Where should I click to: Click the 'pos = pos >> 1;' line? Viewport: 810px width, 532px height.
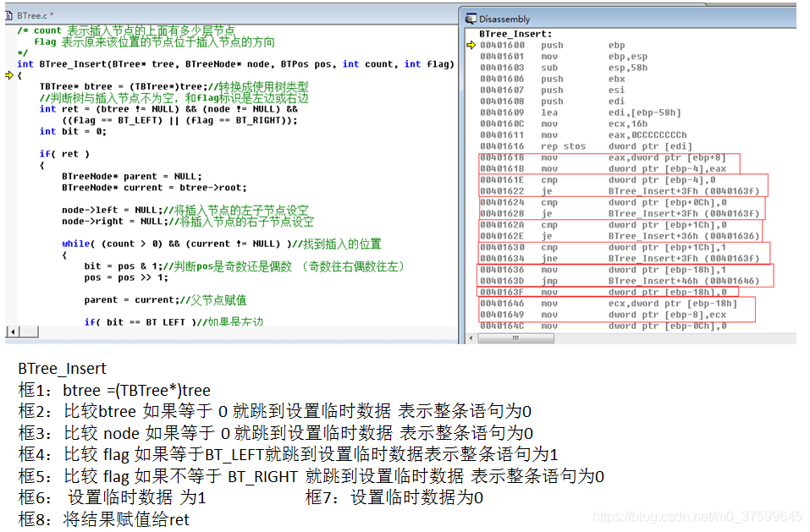click(x=126, y=277)
